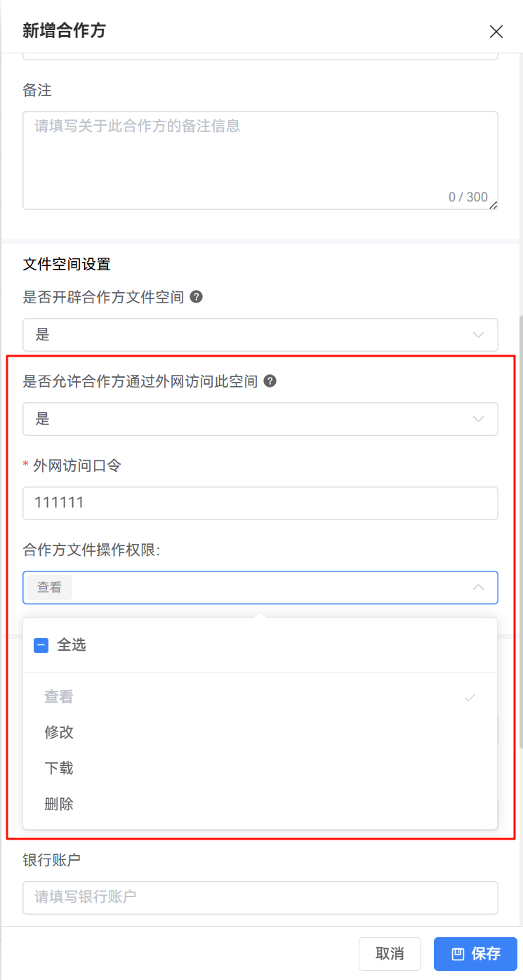Focus the 外网访问口令 input field
The height and width of the screenshot is (980, 523).
(x=260, y=503)
